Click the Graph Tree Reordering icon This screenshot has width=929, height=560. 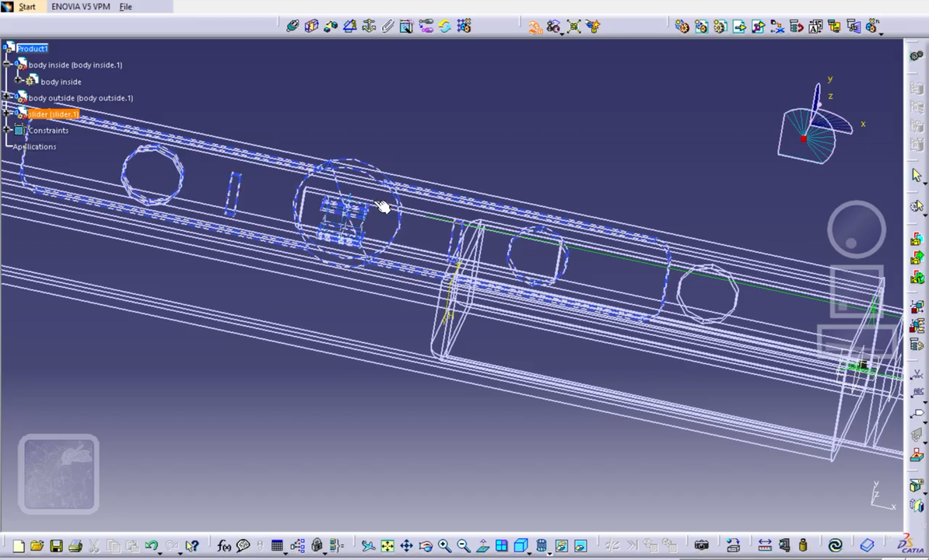coord(796,26)
